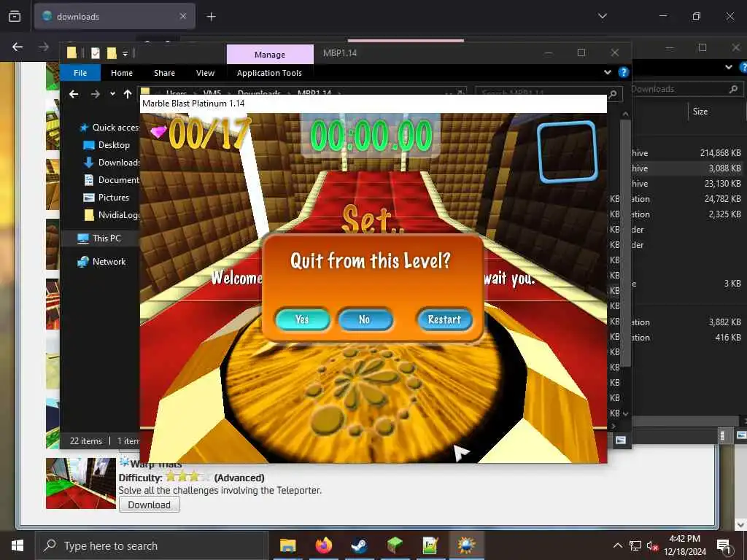Click the 3,088 KB file row
Screen dimensions: 747x560
(x=686, y=168)
